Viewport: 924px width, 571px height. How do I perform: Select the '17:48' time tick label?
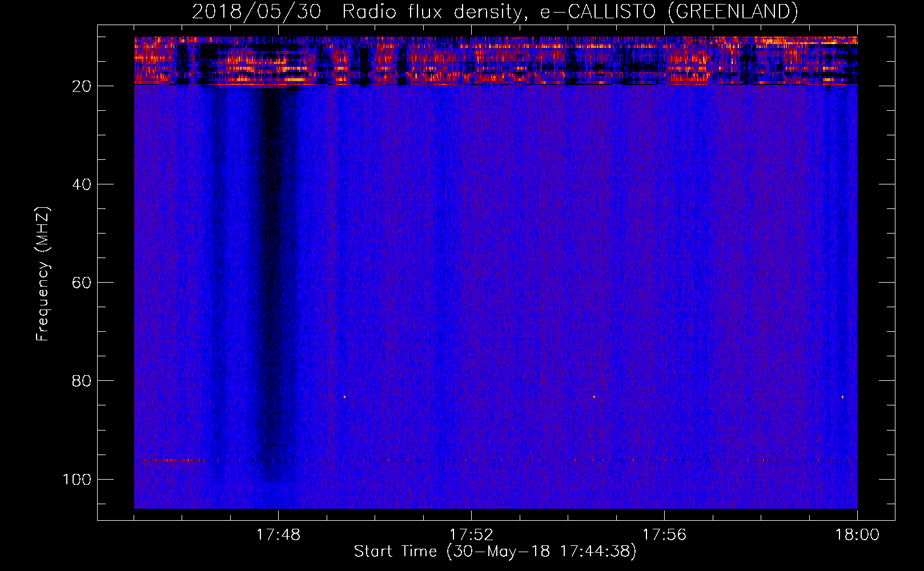point(278,535)
